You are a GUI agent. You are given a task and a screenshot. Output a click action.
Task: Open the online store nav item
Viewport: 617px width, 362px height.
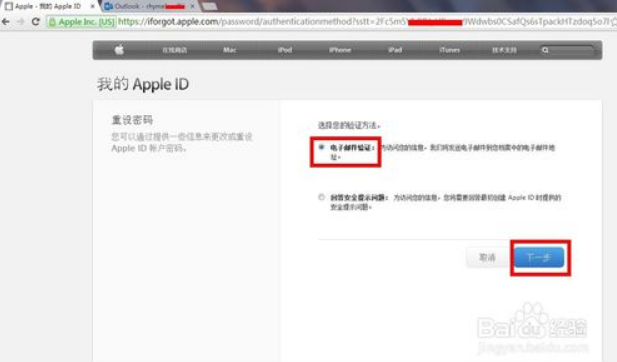(x=175, y=50)
